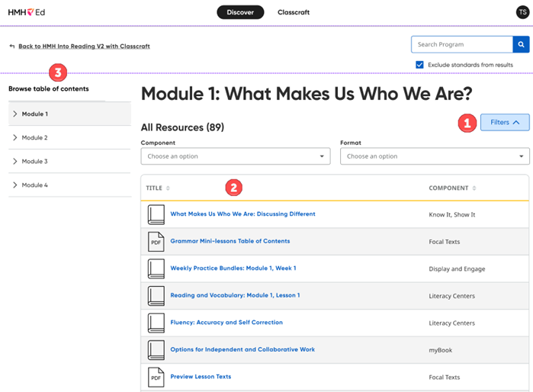Click book icon for What Makes Us Who We Are
The height and width of the screenshot is (392, 533).
[x=156, y=214]
